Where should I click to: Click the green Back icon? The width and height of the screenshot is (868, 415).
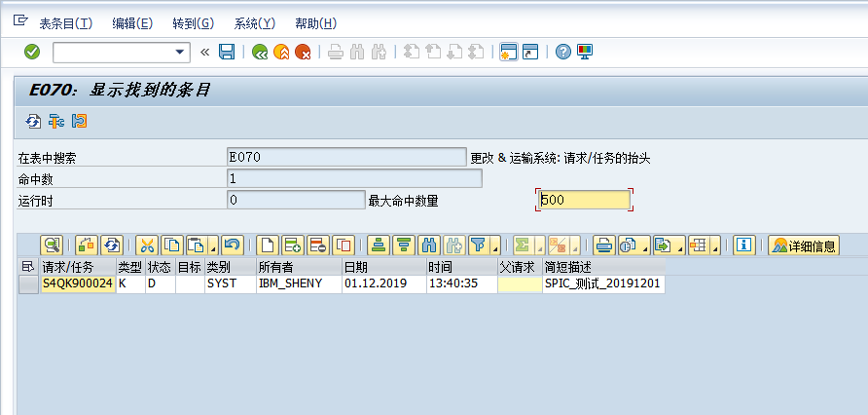260,52
